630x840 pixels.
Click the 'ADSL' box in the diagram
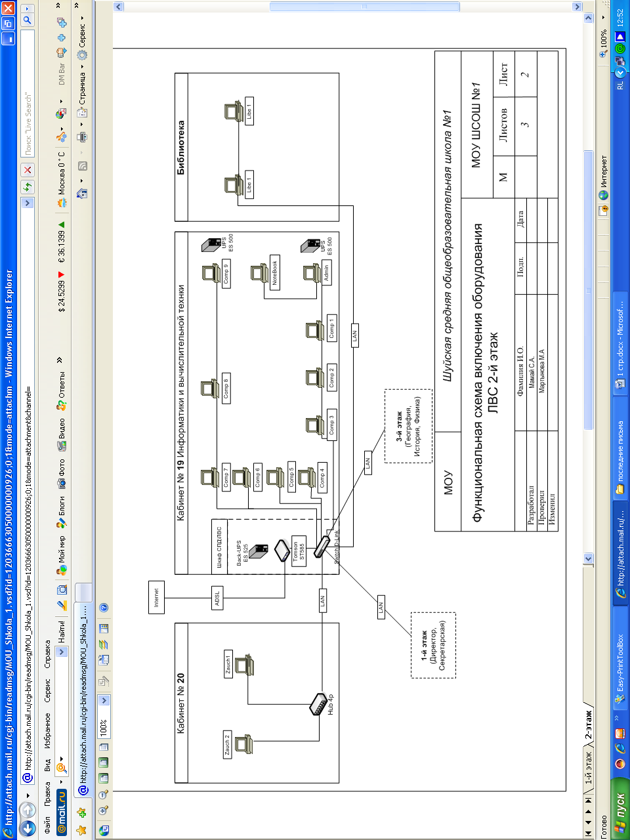coord(217,598)
